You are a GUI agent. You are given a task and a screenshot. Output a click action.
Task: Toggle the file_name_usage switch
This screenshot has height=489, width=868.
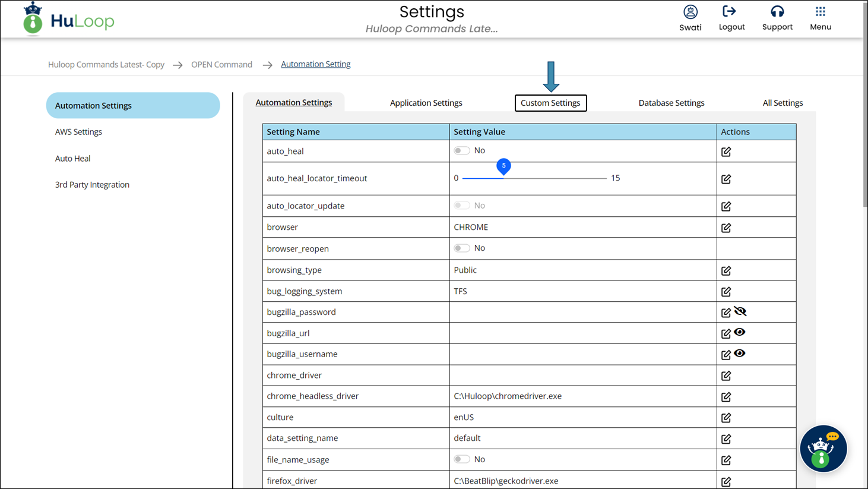[462, 459]
